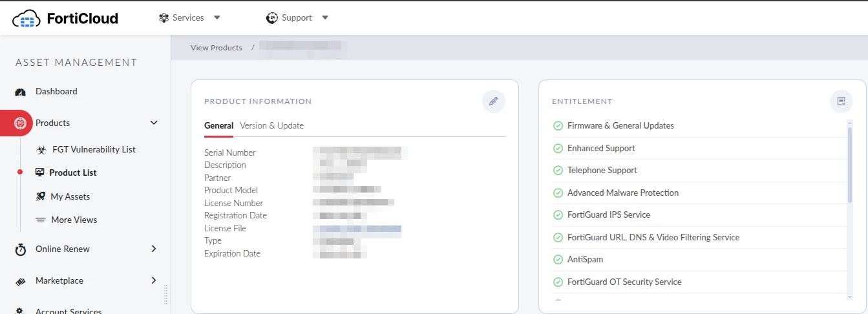Switch to Version & Update tab
The width and height of the screenshot is (868, 314).
271,125
